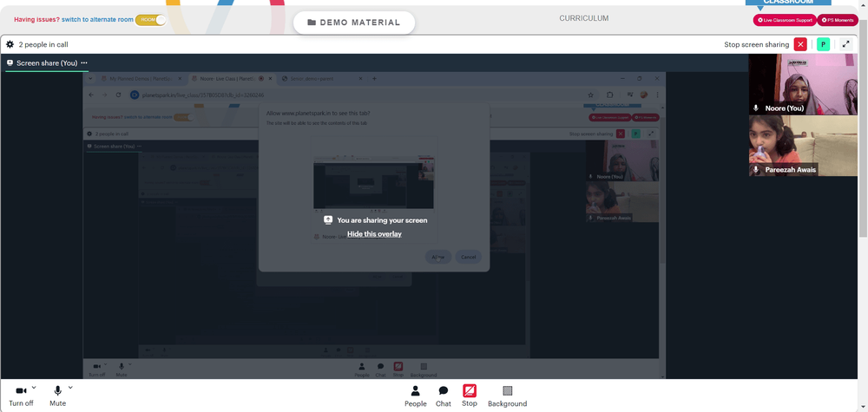Click the screen-share icon beside 'You are sharing your screen'

pyautogui.click(x=328, y=220)
